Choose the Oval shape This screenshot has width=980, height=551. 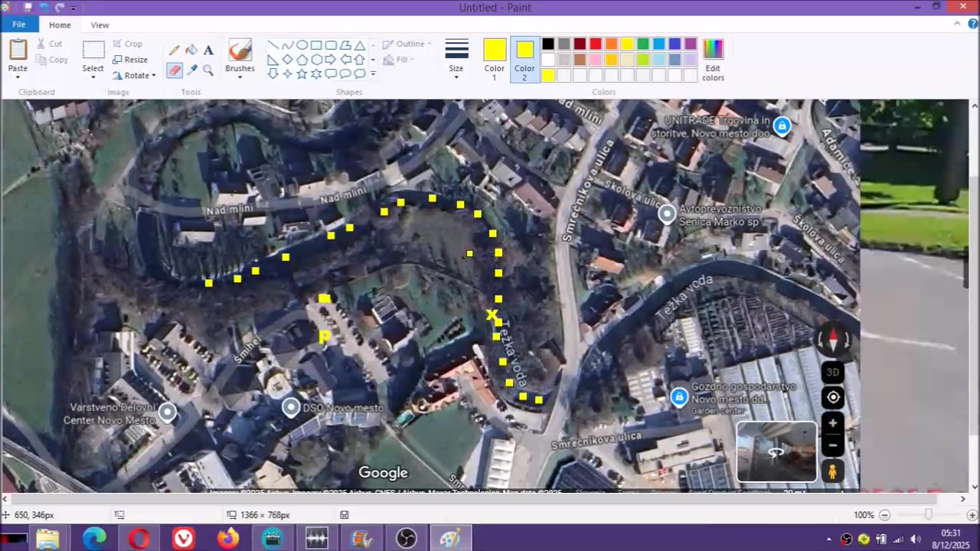302,45
